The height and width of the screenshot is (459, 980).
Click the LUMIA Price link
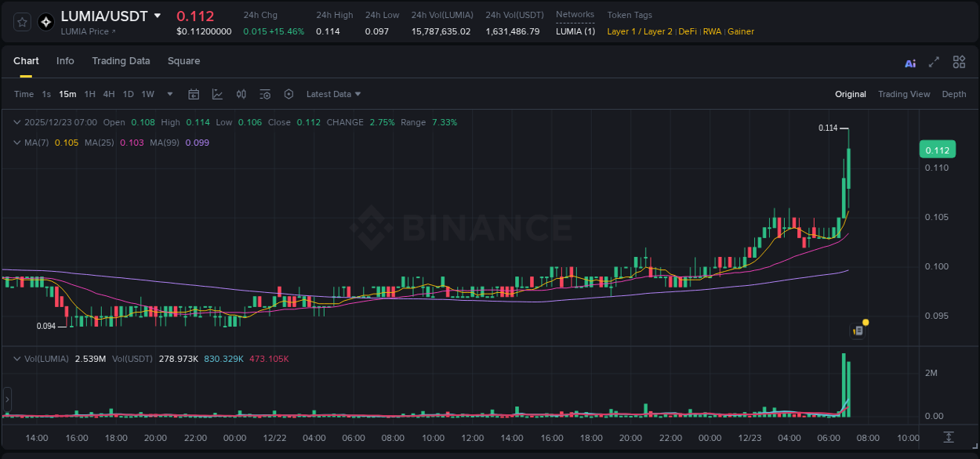pos(88,31)
